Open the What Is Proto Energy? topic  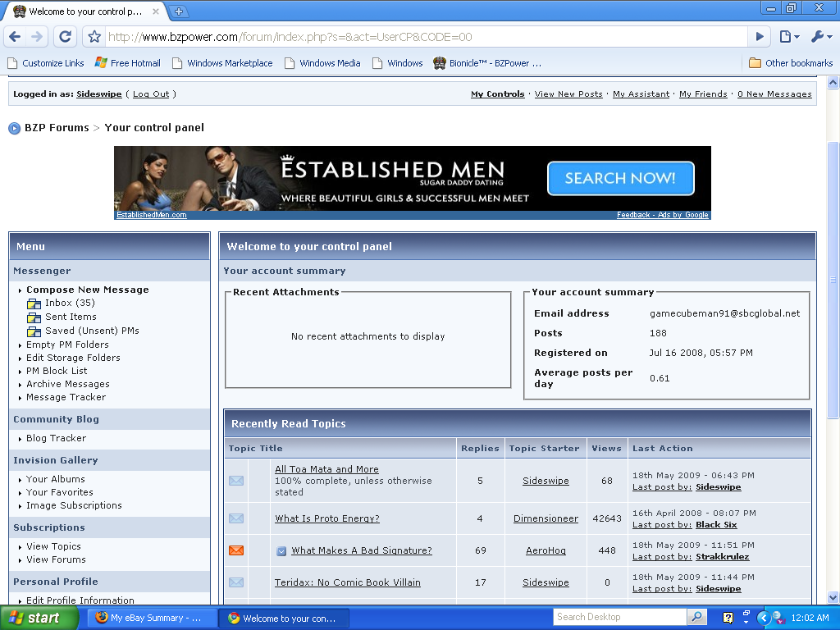coord(327,518)
